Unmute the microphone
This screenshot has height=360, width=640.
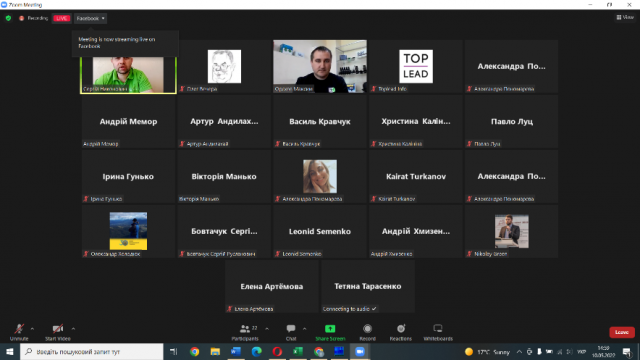(19, 332)
